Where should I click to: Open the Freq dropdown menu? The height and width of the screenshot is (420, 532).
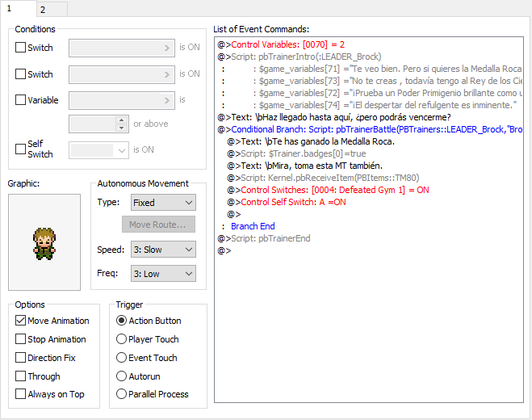pyautogui.click(x=163, y=274)
